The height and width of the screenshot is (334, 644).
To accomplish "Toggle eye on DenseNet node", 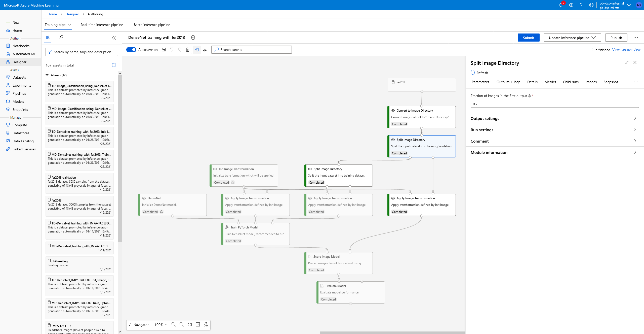I will pos(144,198).
